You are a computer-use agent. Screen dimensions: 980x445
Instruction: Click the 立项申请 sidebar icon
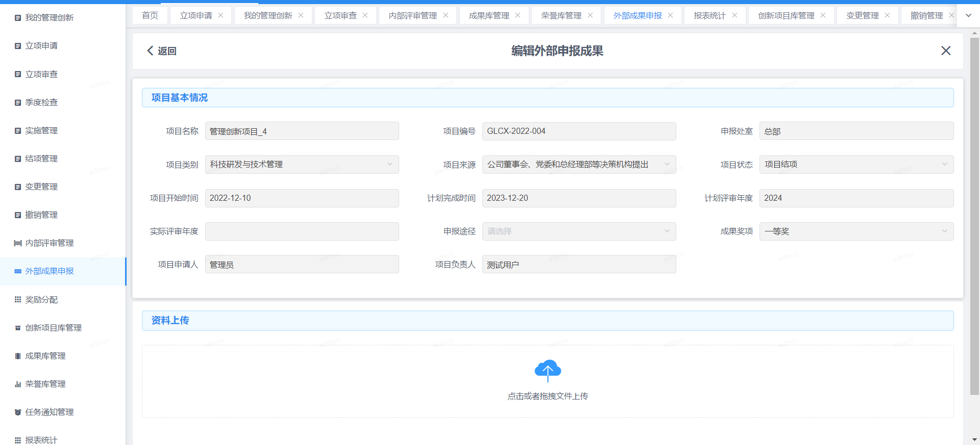[18, 46]
